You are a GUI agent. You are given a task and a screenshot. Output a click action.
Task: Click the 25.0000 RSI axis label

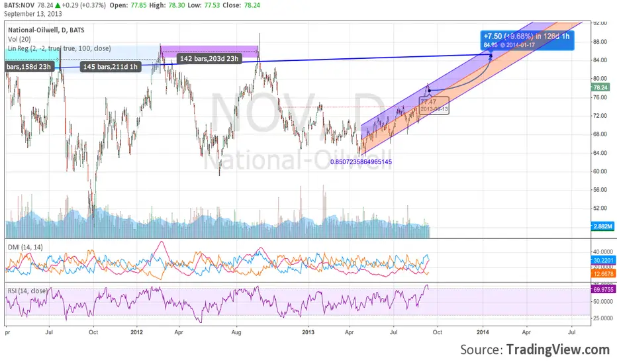(x=603, y=318)
